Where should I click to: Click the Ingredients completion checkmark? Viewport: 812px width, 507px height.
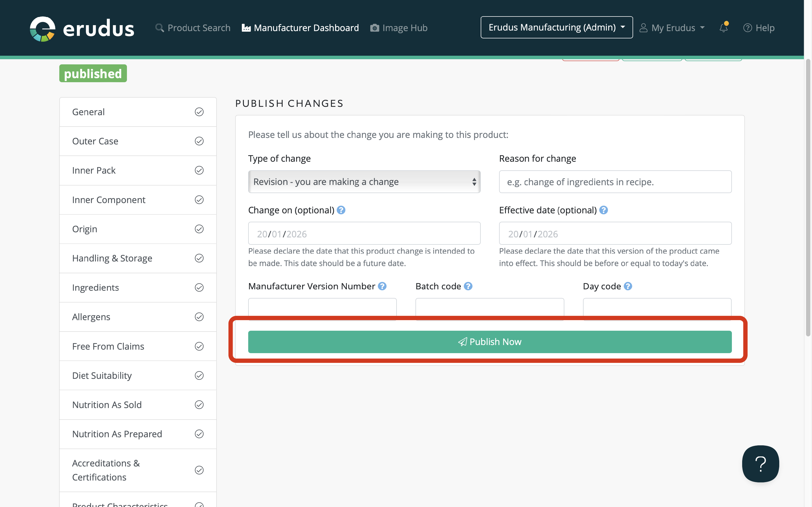pyautogui.click(x=199, y=288)
